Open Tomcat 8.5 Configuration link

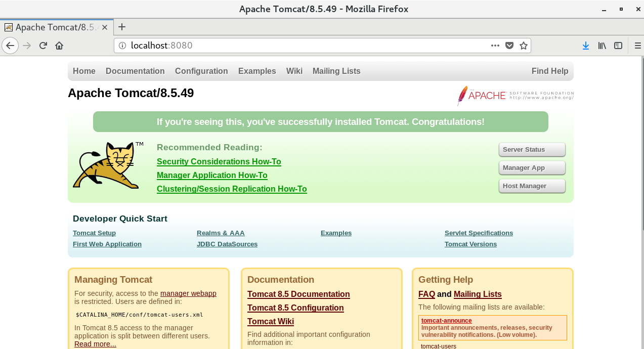tap(295, 308)
